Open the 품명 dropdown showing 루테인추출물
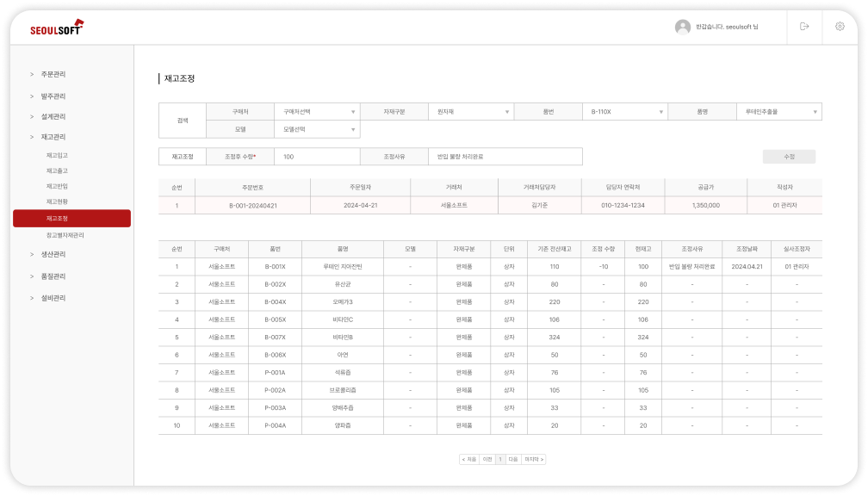This screenshot has height=496, width=868. click(x=778, y=112)
